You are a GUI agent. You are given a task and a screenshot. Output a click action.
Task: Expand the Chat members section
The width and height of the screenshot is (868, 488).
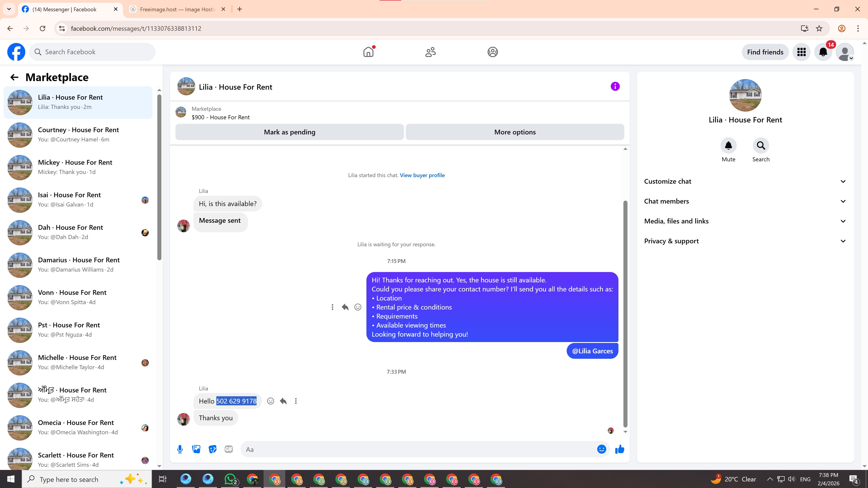[745, 201]
